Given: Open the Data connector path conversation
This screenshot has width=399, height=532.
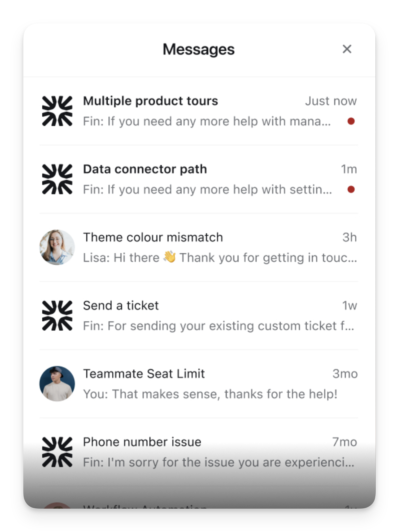Looking at the screenshot, I should 145,169.
